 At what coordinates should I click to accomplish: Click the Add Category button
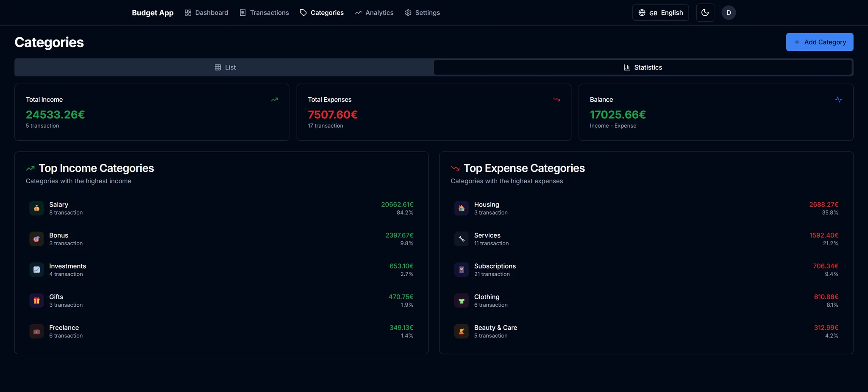coord(820,42)
